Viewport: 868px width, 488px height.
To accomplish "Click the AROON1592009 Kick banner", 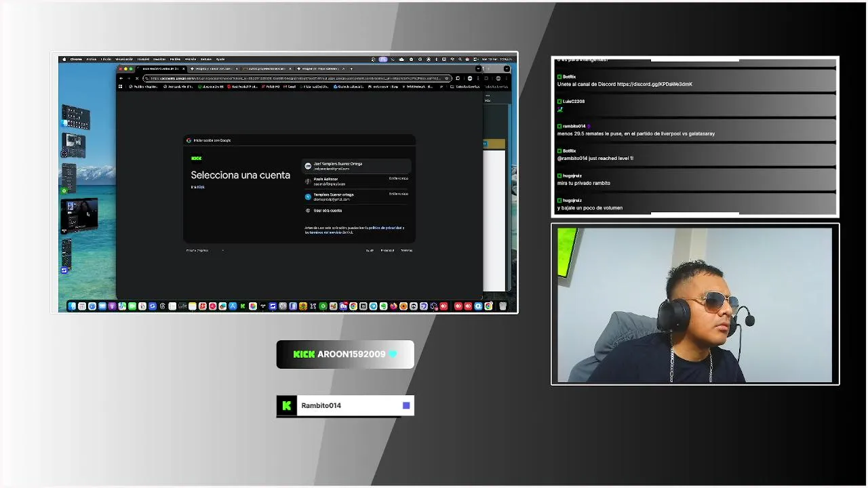I will (x=345, y=354).
